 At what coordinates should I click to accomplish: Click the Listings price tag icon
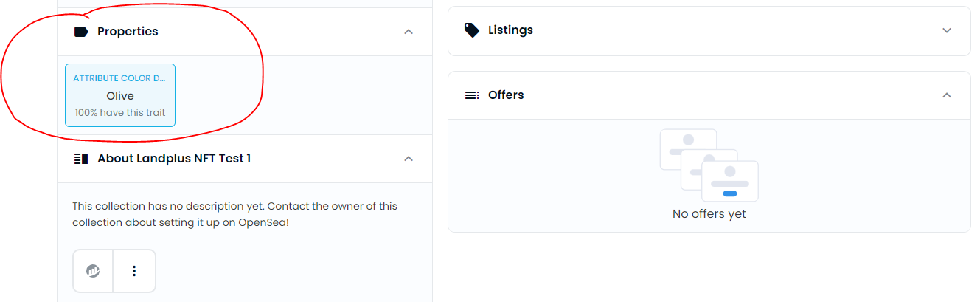(x=471, y=30)
